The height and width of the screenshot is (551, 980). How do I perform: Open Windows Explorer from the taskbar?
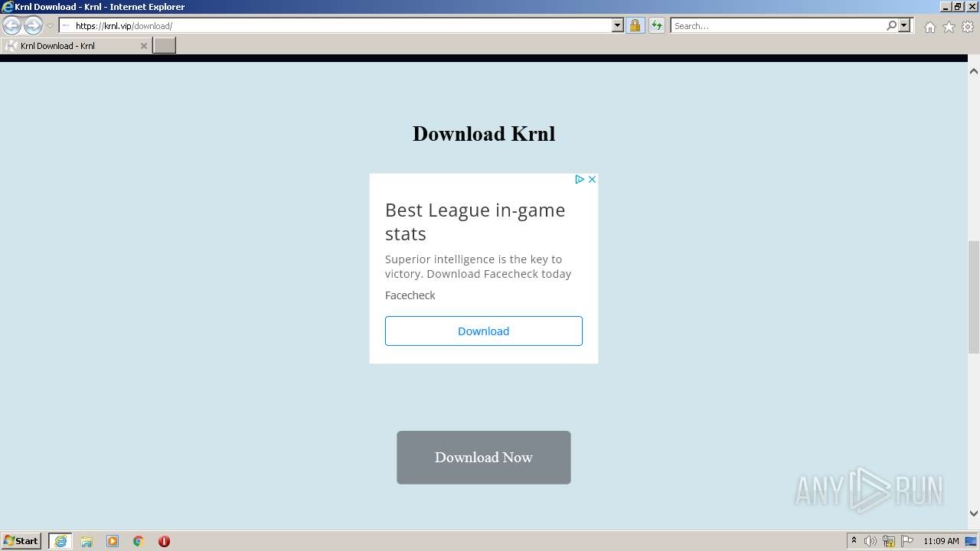click(87, 541)
